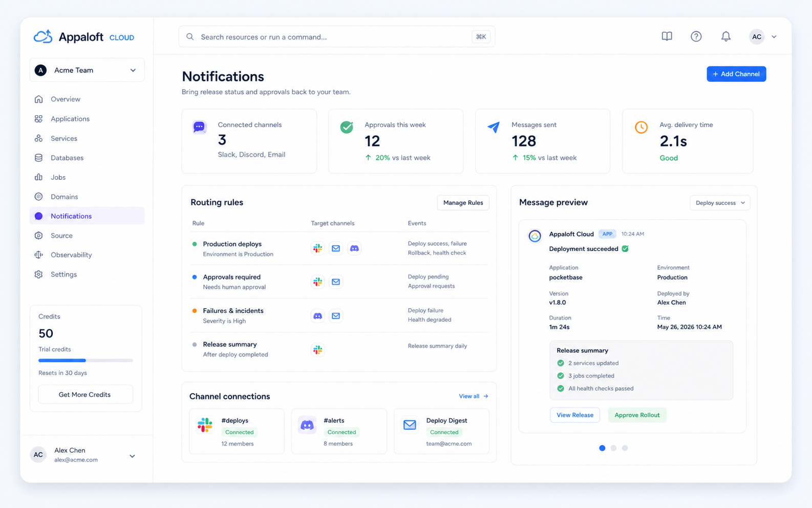
Task: Click the Avg. delivery time clock icon
Action: 641,126
